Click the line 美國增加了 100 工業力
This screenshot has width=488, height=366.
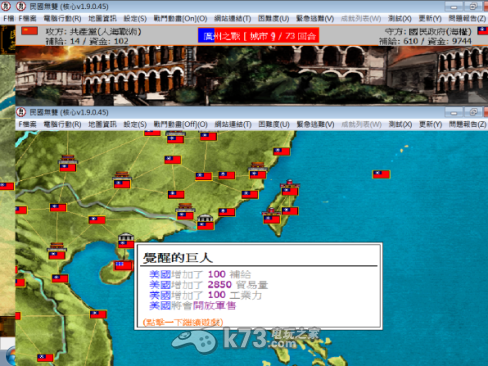tap(205, 295)
